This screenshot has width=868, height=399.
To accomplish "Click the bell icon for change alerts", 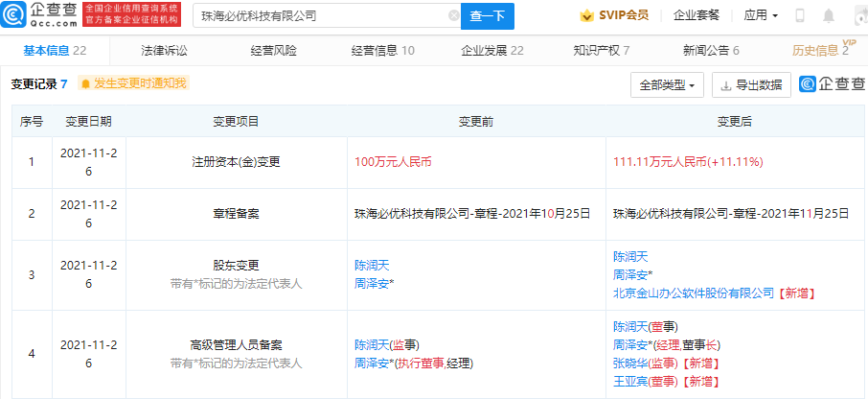I will click(85, 83).
